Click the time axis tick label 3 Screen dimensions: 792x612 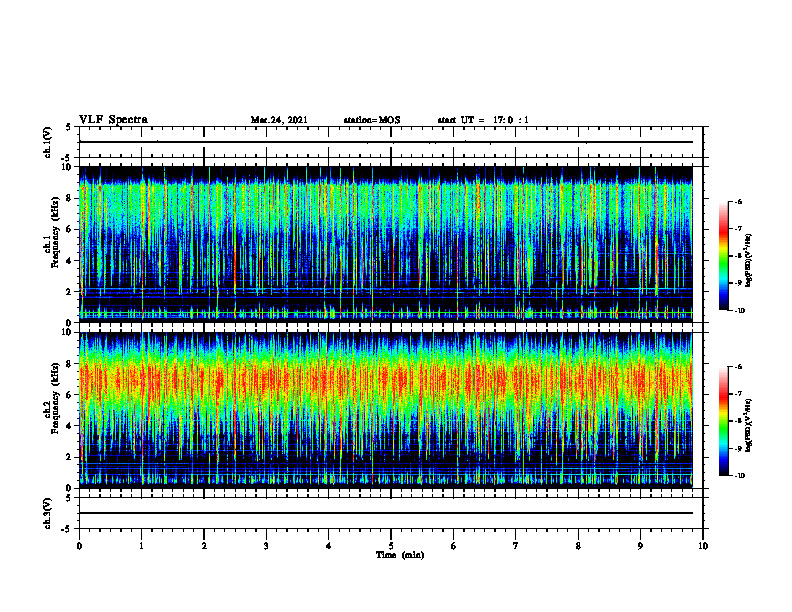point(266,546)
